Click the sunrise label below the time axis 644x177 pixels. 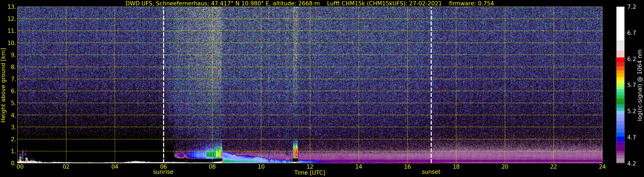pos(163,172)
